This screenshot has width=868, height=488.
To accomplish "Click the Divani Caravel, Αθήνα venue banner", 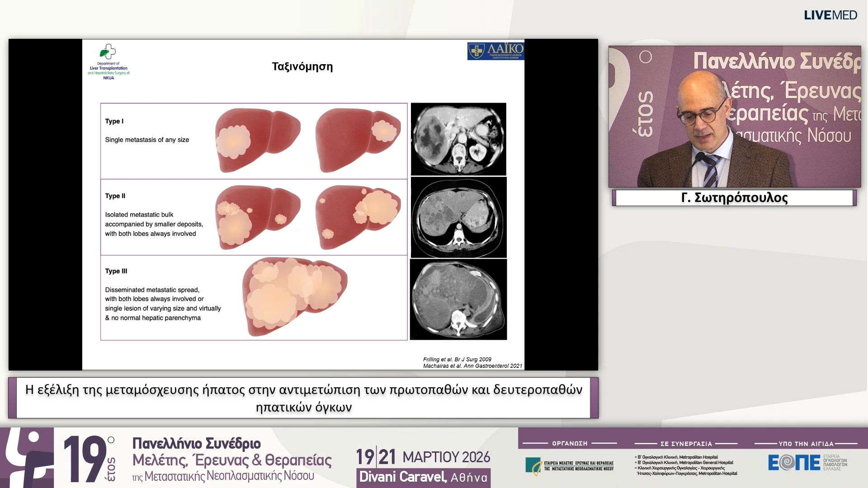I will (423, 478).
